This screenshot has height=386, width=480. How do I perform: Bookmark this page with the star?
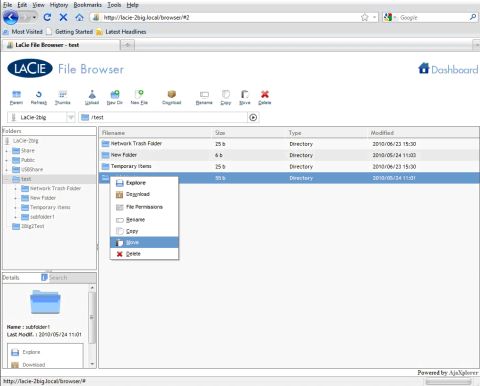[365, 17]
